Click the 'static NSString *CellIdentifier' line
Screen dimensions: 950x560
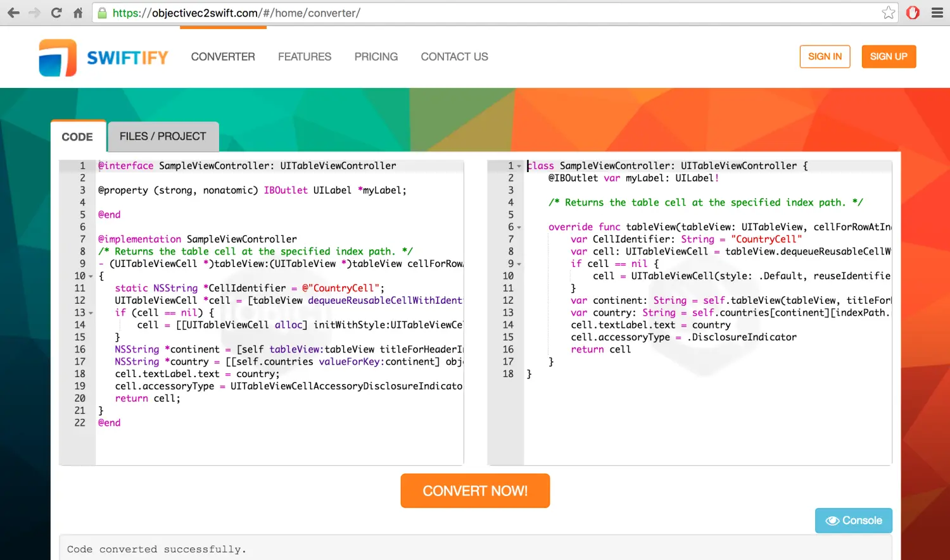[x=250, y=289]
